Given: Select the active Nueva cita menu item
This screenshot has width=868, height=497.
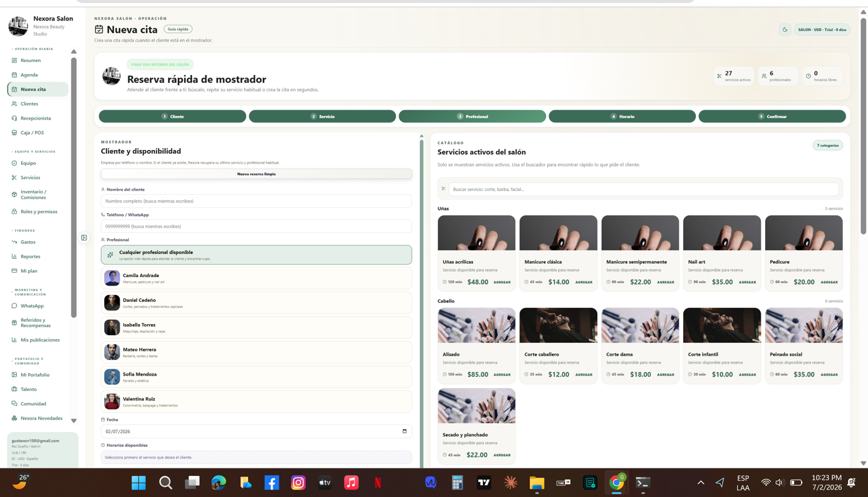Looking at the screenshot, I should (38, 89).
